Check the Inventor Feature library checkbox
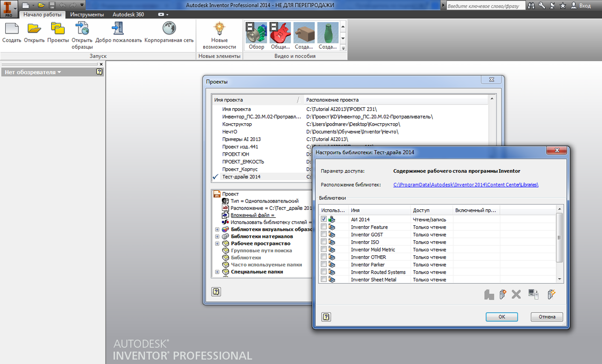 click(324, 227)
